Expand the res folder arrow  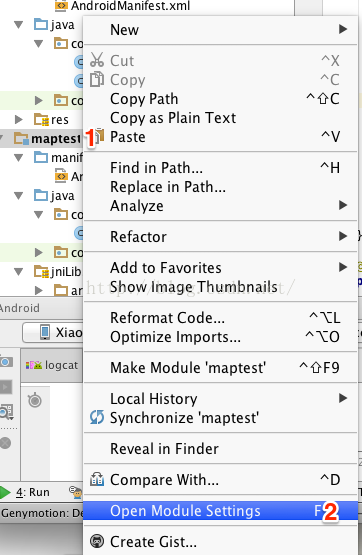tap(18, 120)
